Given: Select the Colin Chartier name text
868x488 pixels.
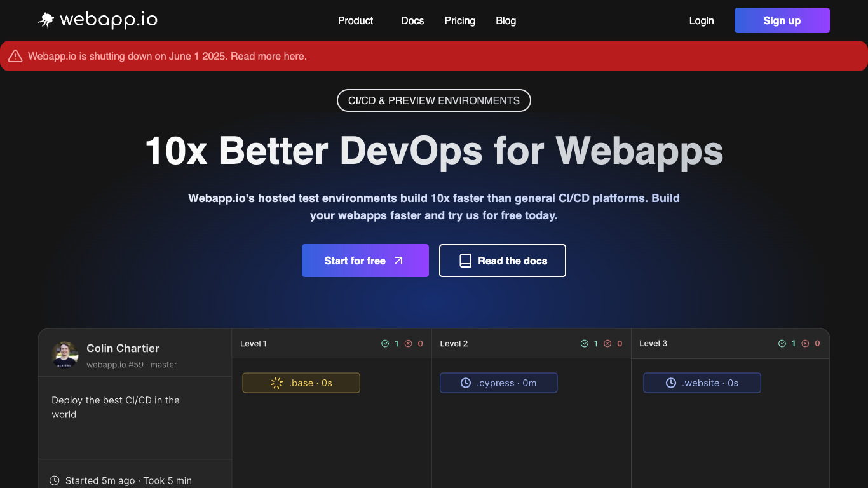Looking at the screenshot, I should click(123, 348).
